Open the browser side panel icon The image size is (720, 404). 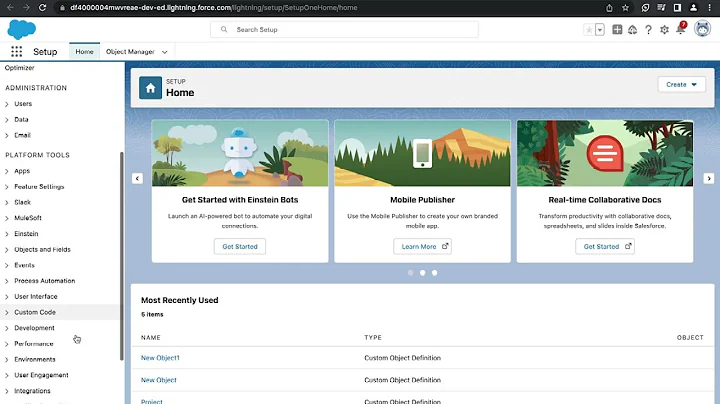point(677,7)
